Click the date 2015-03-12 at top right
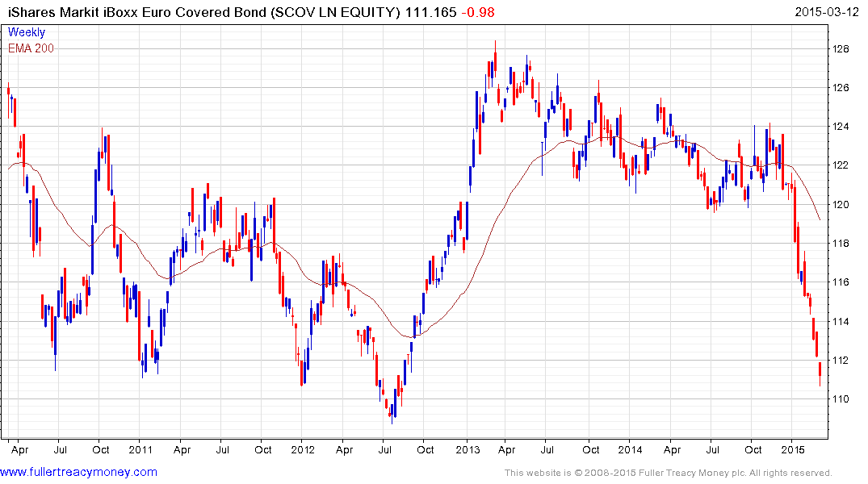This screenshot has height=484, width=868. (x=827, y=11)
